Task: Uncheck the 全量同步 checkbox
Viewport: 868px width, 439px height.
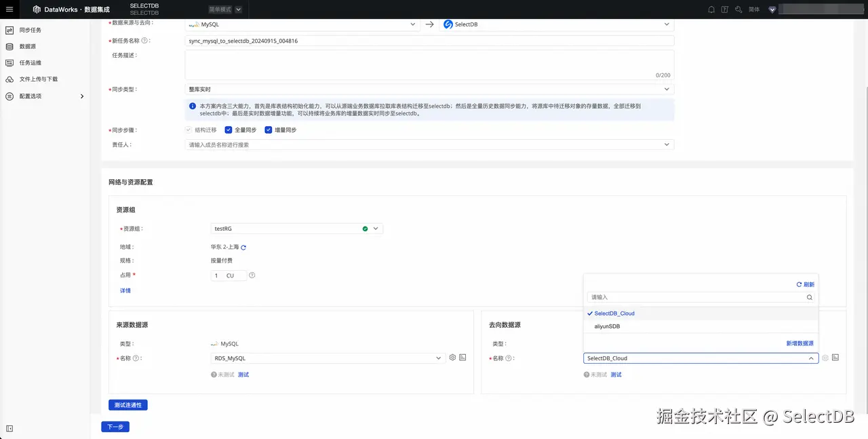Action: tap(228, 130)
